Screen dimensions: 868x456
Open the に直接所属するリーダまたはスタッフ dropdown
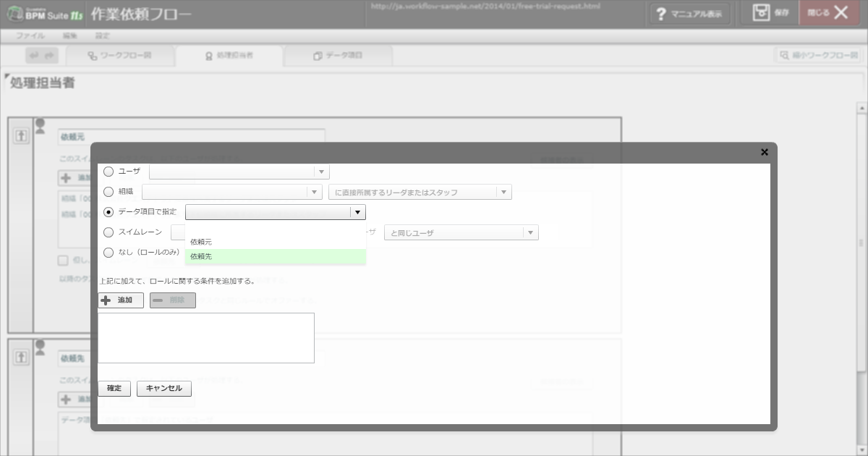420,192
